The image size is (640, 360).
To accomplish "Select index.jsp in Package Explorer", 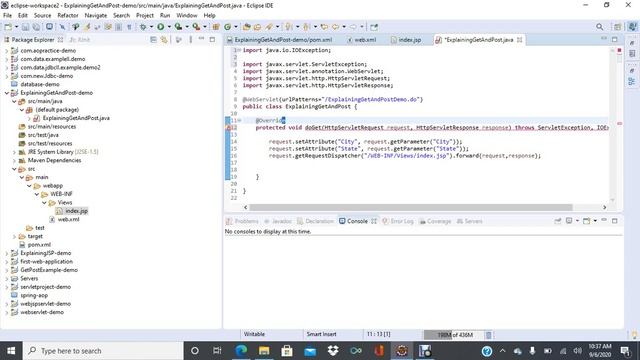I will [x=76, y=211].
